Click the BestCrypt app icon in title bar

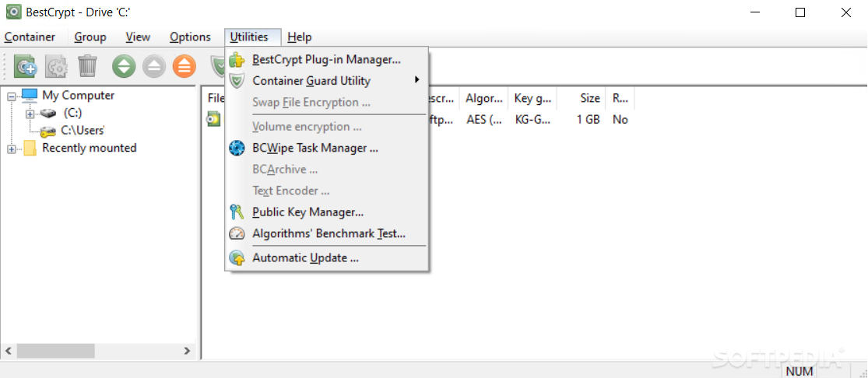pos(13,12)
